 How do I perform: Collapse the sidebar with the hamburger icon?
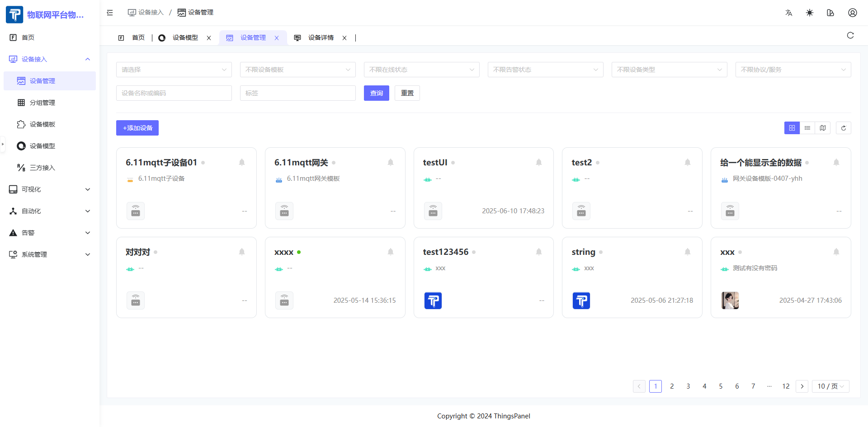[110, 13]
